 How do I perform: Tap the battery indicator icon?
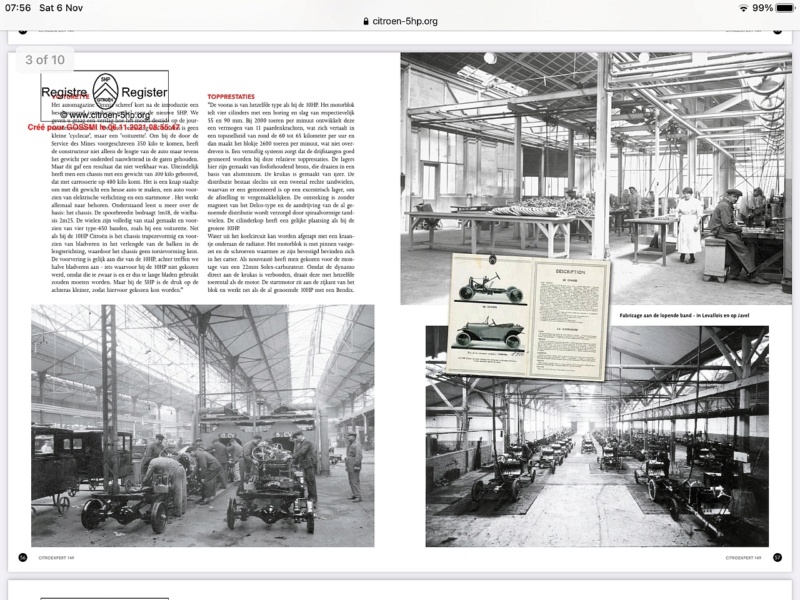[785, 8]
